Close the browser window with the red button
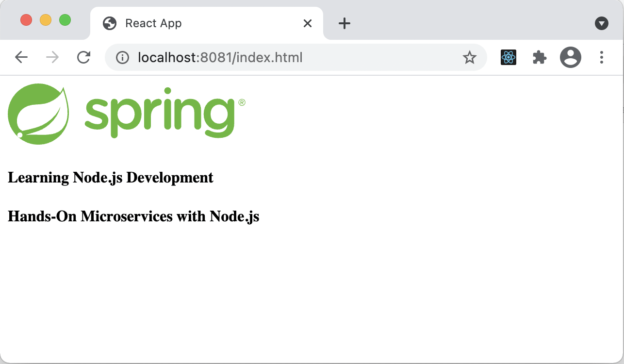Viewport: 624px width, 364px height. click(x=26, y=20)
